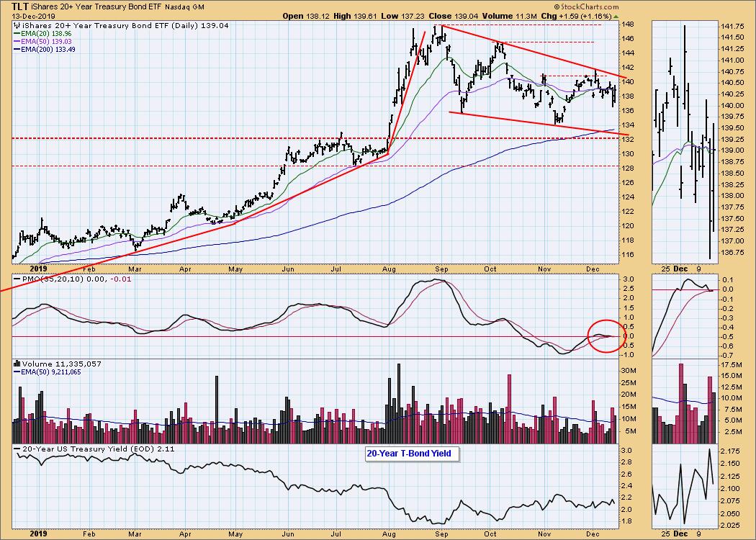The image size is (756, 540).
Task: Click the 17.5M zoom volume axis label
Action: click(x=732, y=365)
